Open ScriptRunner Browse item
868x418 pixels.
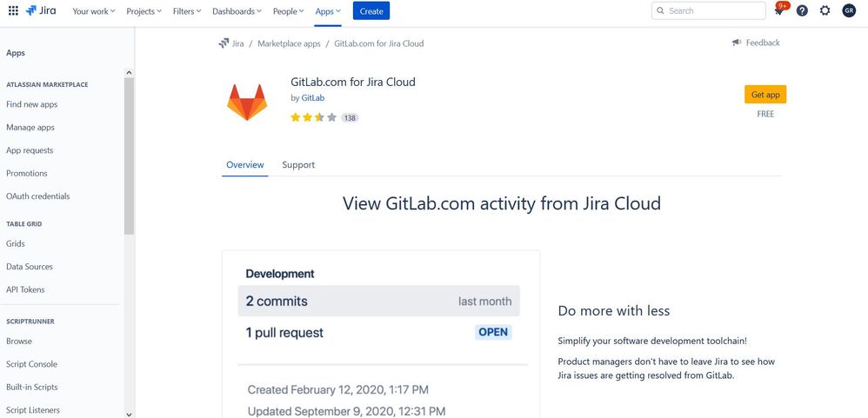tap(19, 342)
